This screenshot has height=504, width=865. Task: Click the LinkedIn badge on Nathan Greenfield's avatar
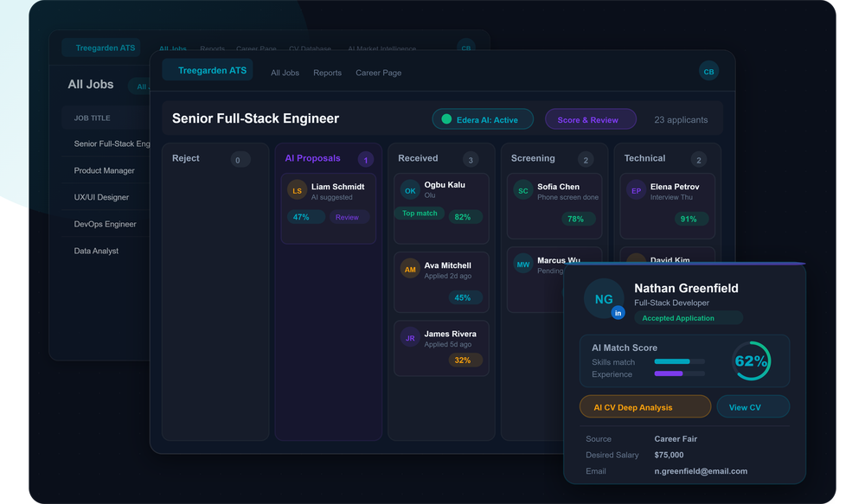(x=618, y=312)
